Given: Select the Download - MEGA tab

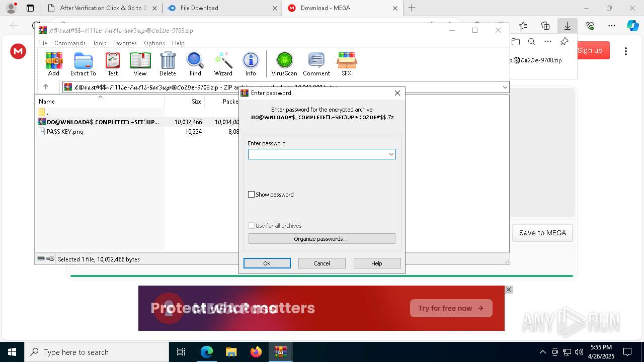Looking at the screenshot, I should (342, 8).
